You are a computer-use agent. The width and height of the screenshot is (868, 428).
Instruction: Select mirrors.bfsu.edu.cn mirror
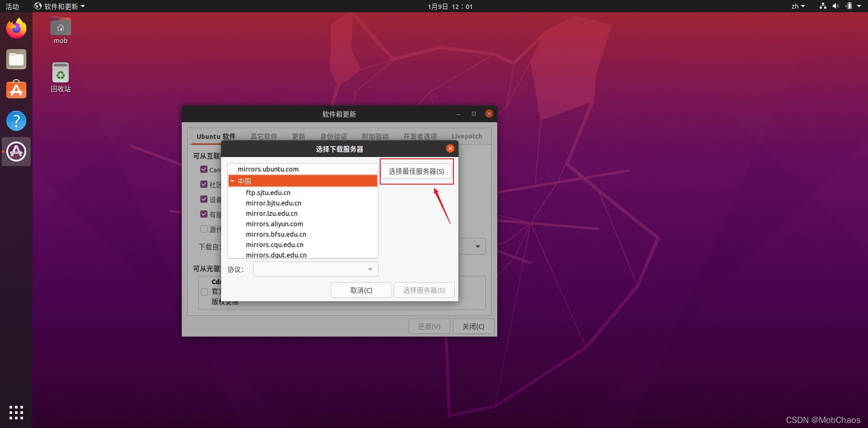(x=303, y=234)
